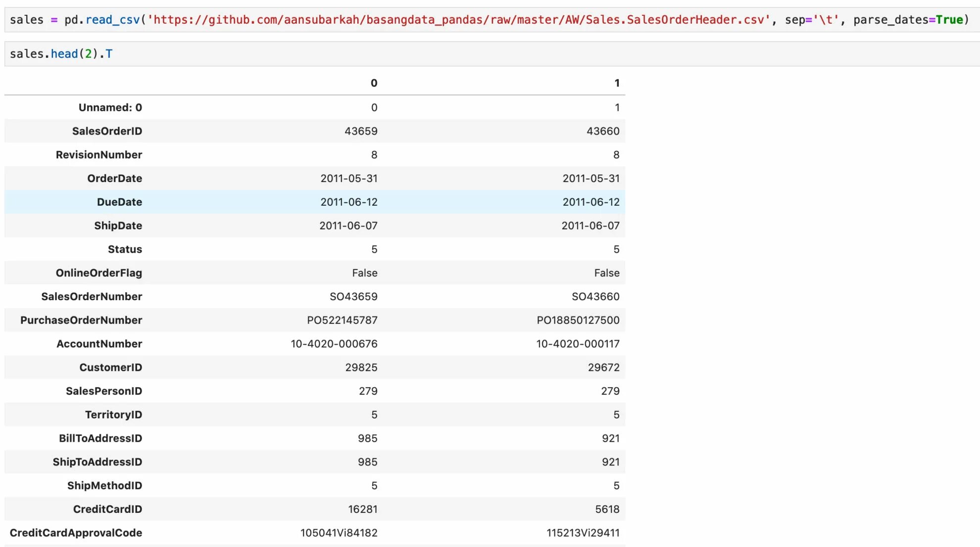980x547 pixels.
Task: Click the parse_dates=True argument
Action: click(x=908, y=20)
